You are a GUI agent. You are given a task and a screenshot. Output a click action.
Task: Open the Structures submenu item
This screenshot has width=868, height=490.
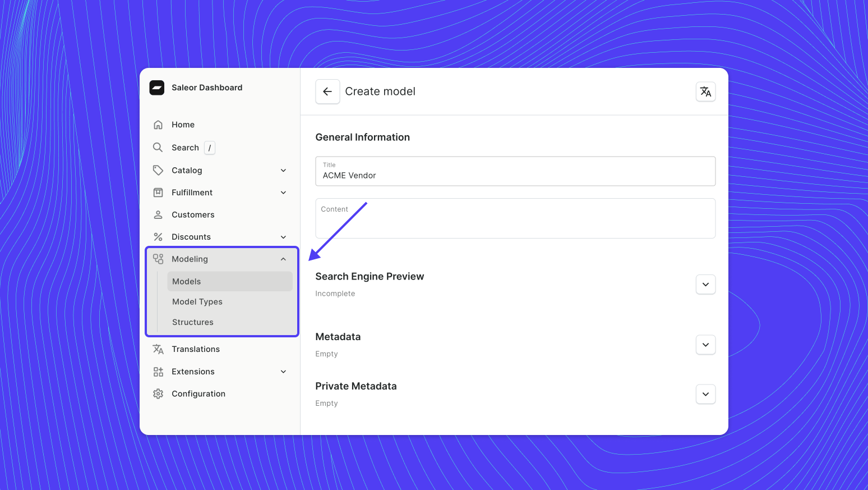[x=193, y=322]
